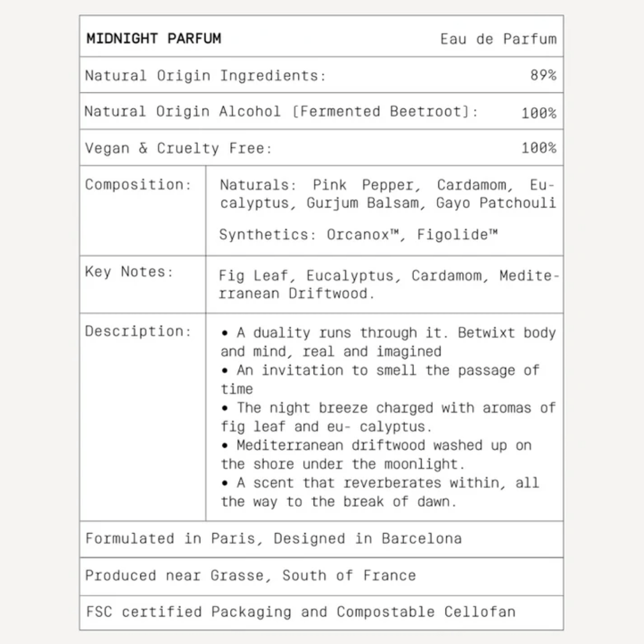This screenshot has height=644, width=644.
Task: Click the night breeze bullet text
Action: click(387, 417)
